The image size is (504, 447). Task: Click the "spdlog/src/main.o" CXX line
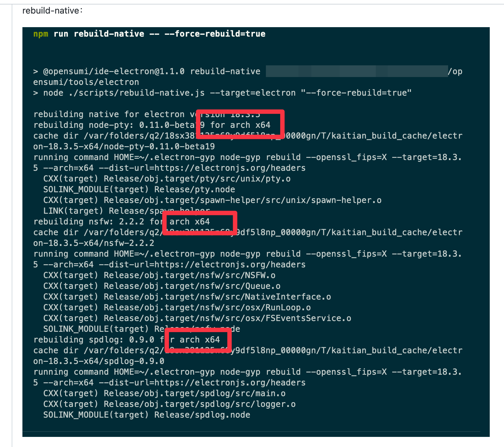tap(165, 393)
